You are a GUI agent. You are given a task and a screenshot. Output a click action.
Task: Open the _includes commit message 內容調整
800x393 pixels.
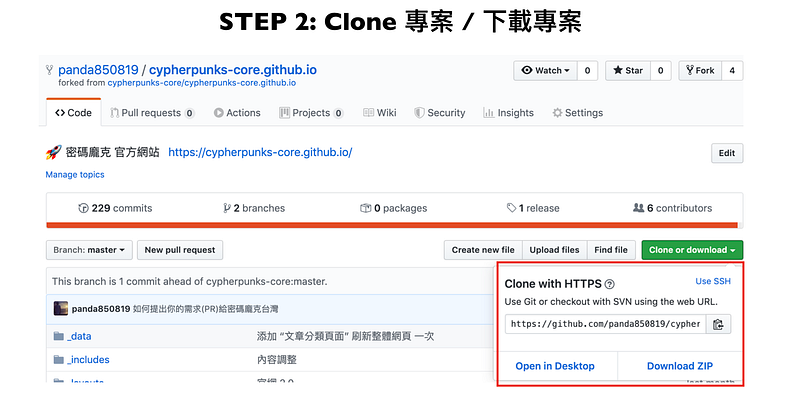[277, 360]
